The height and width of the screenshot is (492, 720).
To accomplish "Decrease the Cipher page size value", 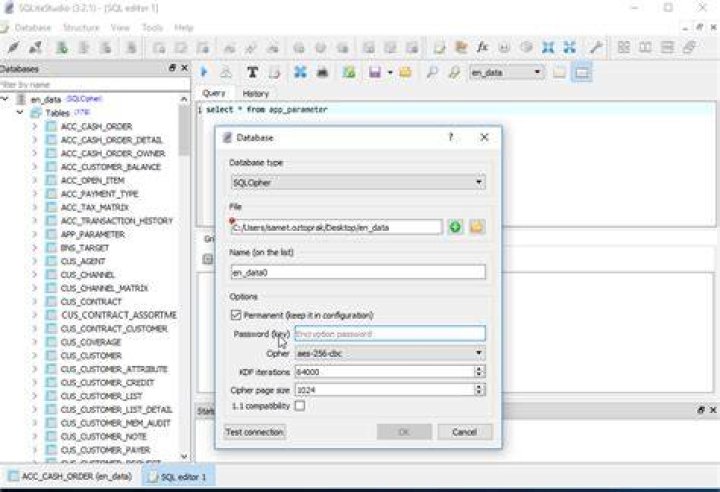I will coord(479,393).
